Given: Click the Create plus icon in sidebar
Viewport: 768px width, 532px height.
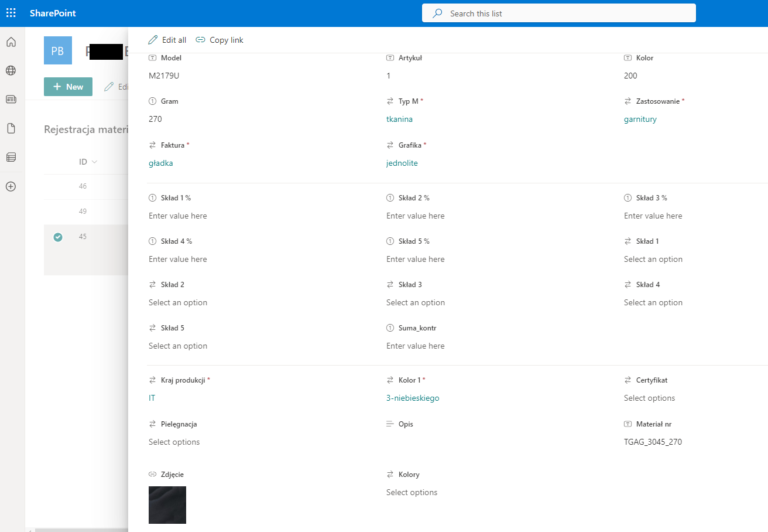Looking at the screenshot, I should click(x=11, y=186).
